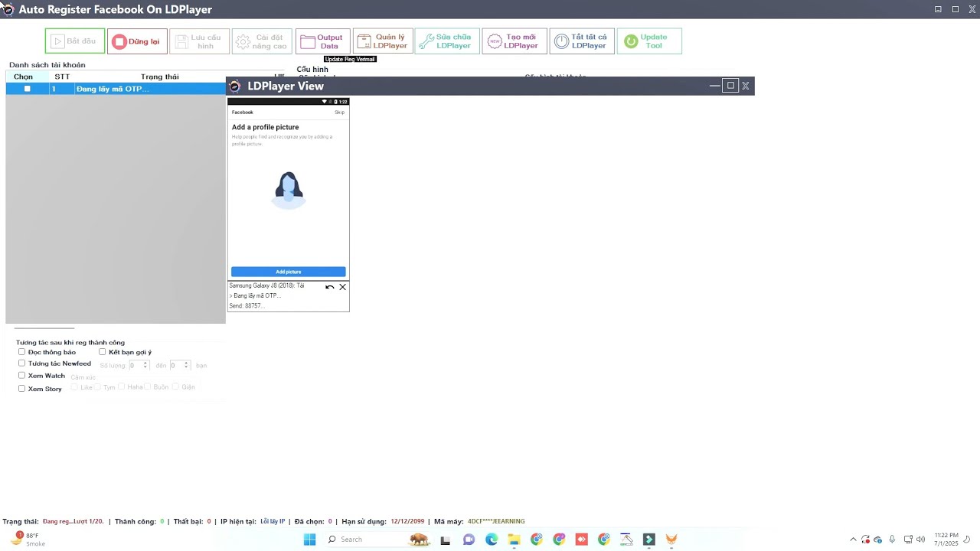Open Microsoft Edge from the taskbar
The width and height of the screenshot is (980, 551).
tap(492, 540)
